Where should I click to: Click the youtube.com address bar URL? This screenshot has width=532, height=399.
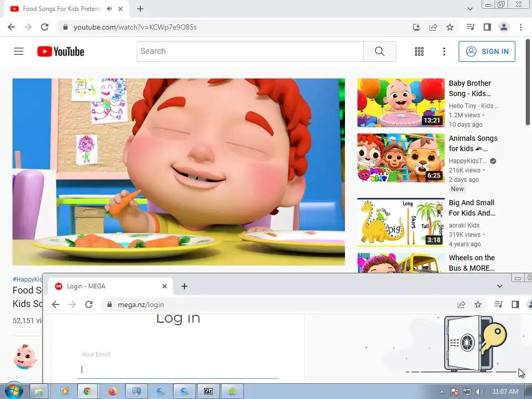point(135,27)
